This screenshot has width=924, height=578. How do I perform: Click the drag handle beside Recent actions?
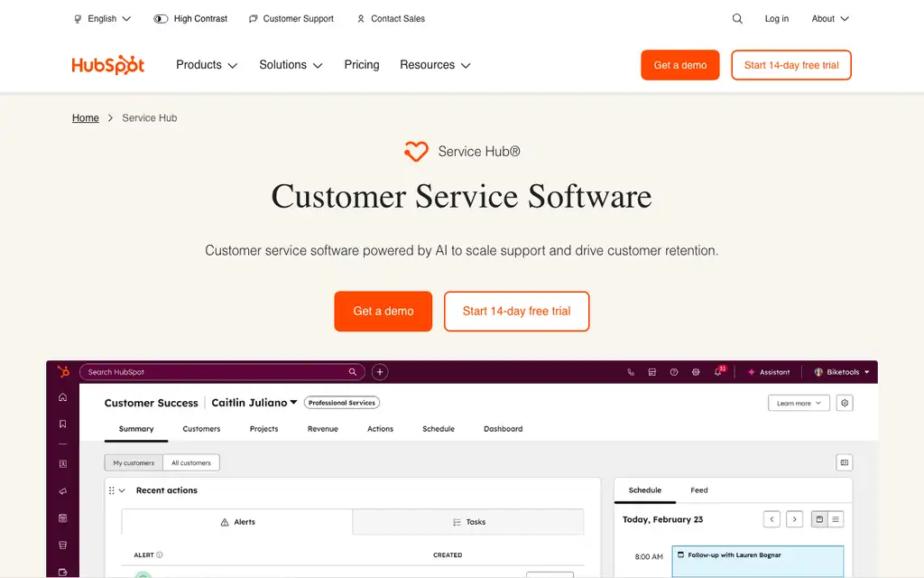click(x=111, y=490)
